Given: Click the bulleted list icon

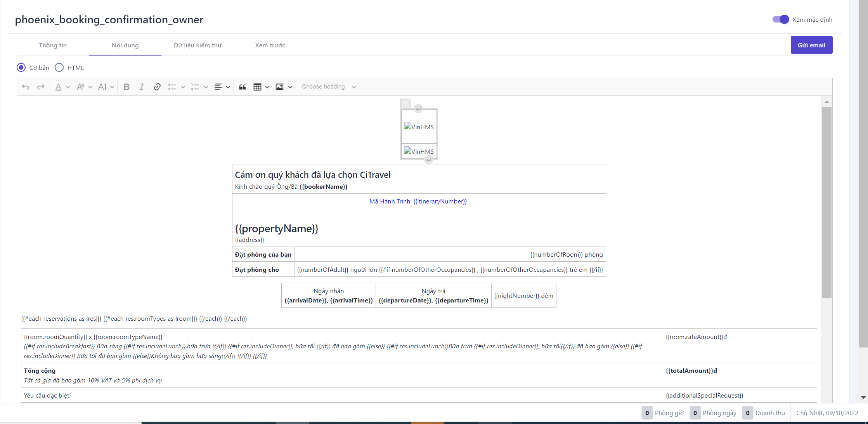Looking at the screenshot, I should click(172, 87).
